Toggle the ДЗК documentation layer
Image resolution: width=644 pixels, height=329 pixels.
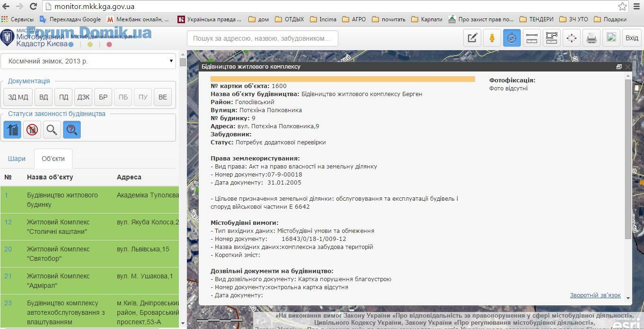pos(83,97)
